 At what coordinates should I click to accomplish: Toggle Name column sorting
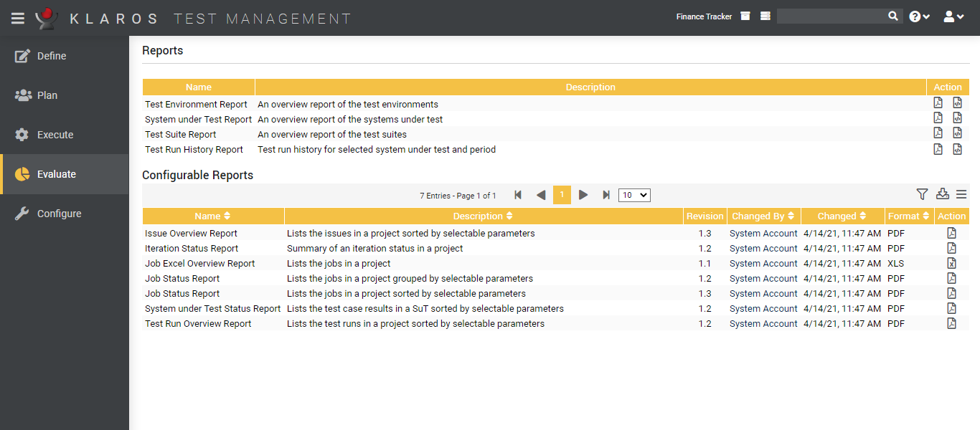pos(212,216)
